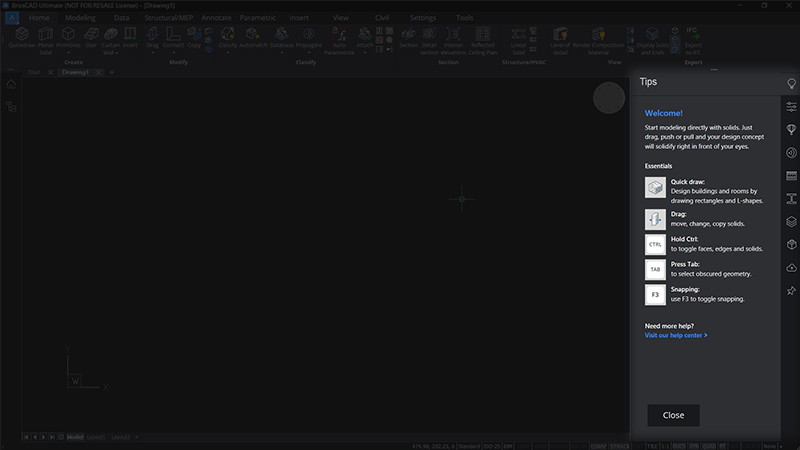Click Reflected Ceiling Plan tool
Screen dimensions: 800x450
pyautogui.click(x=483, y=41)
